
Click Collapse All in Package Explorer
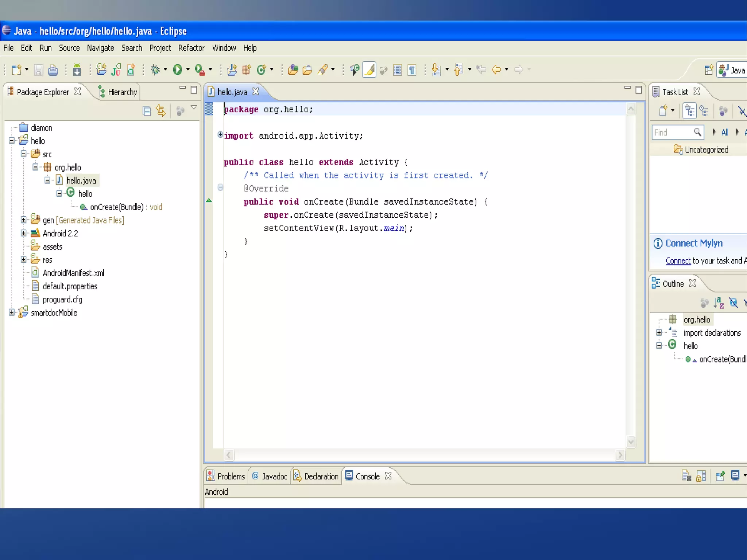click(147, 111)
